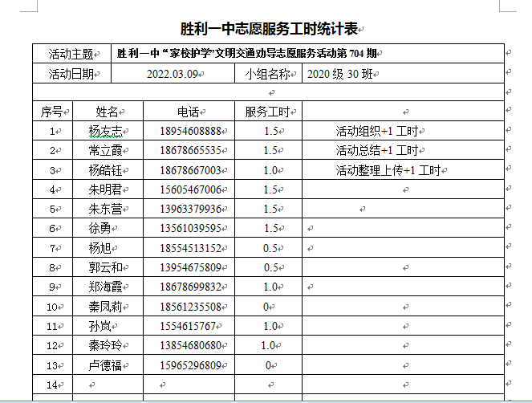
Task: Select the name 秦凤莉
Action: tap(105, 307)
